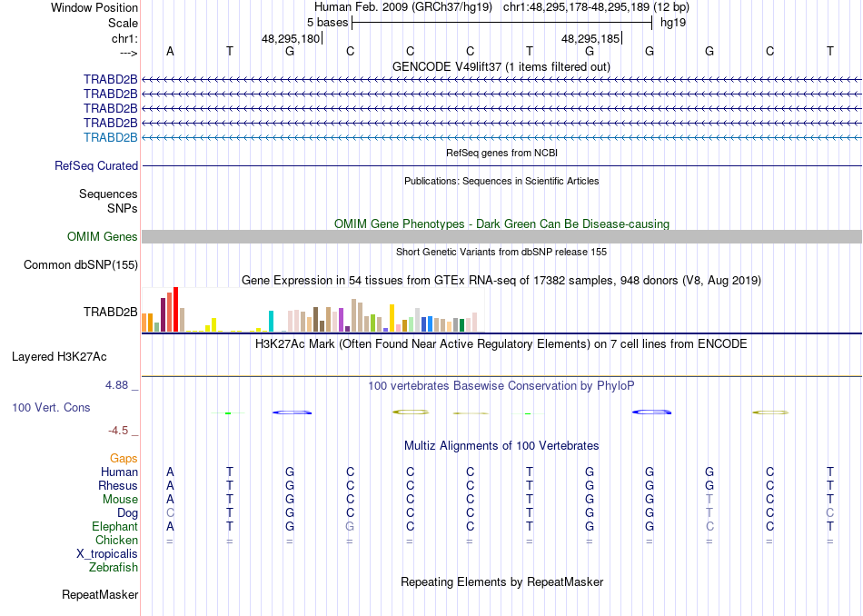Click faded C in Elephant alignment row

[709, 527]
